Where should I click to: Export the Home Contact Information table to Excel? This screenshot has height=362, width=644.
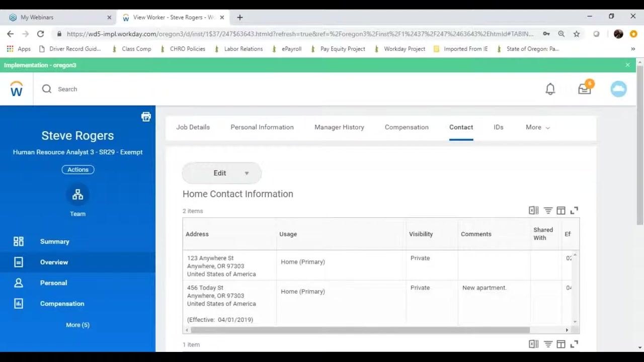533,211
